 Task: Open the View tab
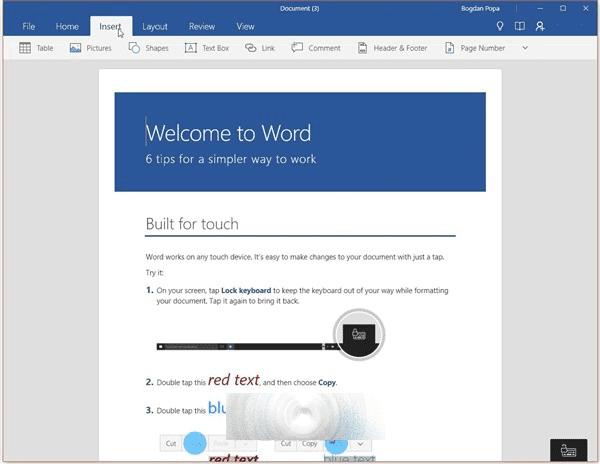point(245,26)
